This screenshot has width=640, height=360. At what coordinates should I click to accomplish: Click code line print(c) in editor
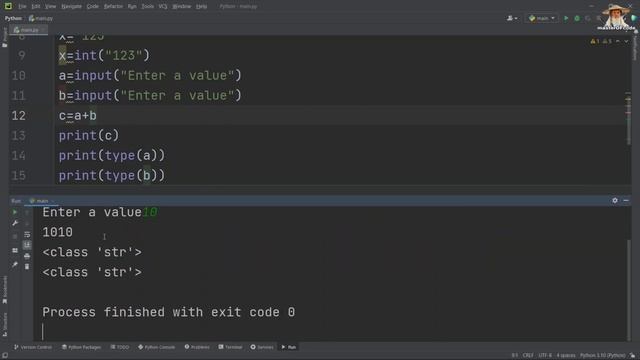tap(89, 136)
